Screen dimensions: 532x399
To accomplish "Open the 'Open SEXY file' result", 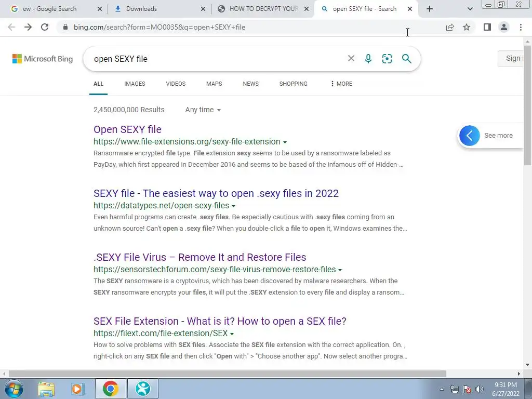I will pos(128,129).
